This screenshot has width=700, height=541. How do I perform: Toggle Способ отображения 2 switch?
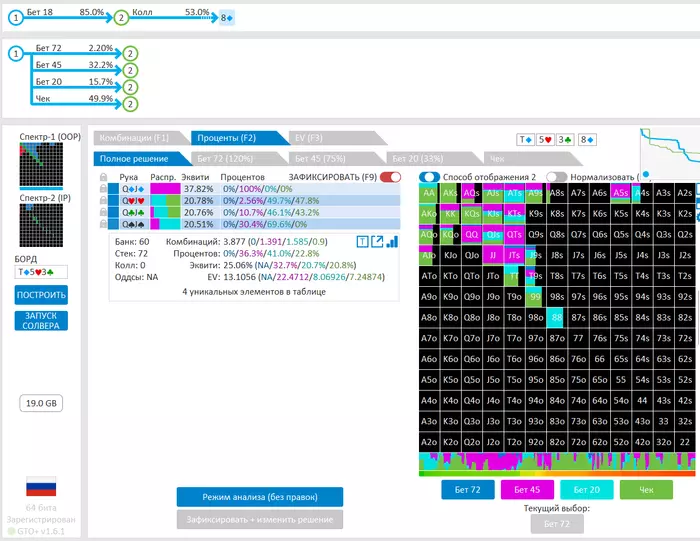tap(430, 176)
